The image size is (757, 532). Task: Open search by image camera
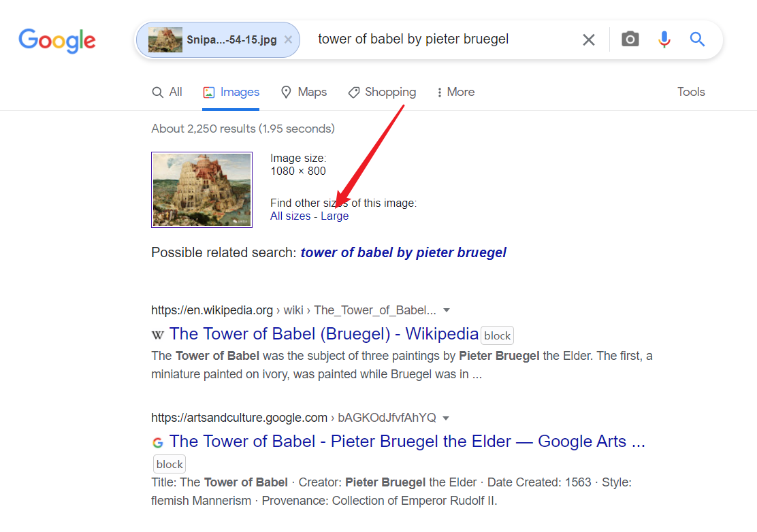tap(630, 39)
